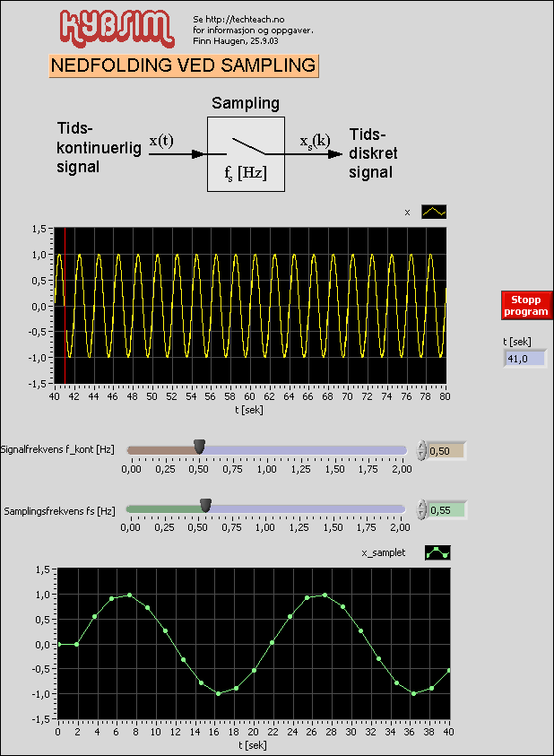Viewport: 554px width, 756px height.
Task: Decrement the Samplingsfrekvens value with down arrow
Action: 422,514
